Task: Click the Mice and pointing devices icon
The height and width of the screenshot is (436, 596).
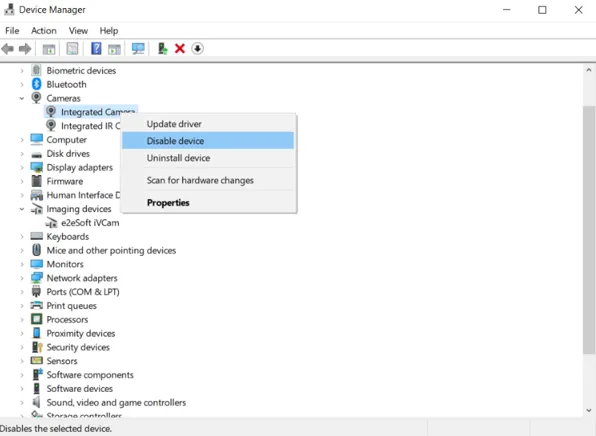Action: click(x=36, y=250)
